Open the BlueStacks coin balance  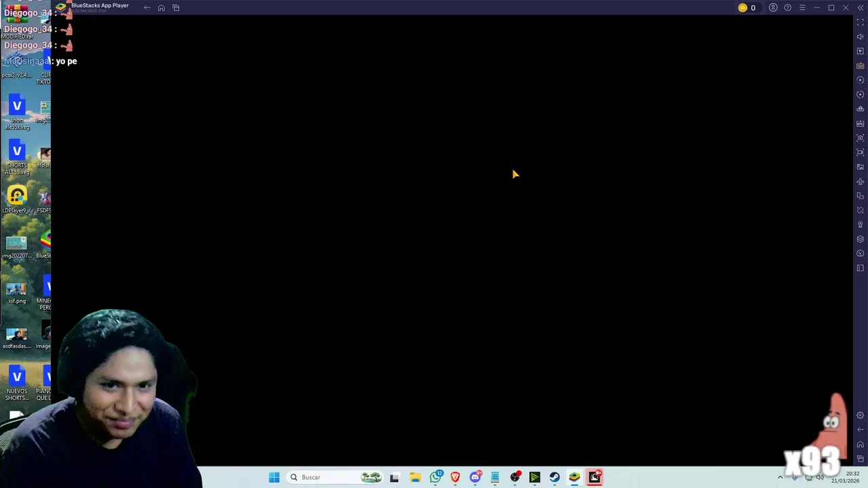pos(747,7)
